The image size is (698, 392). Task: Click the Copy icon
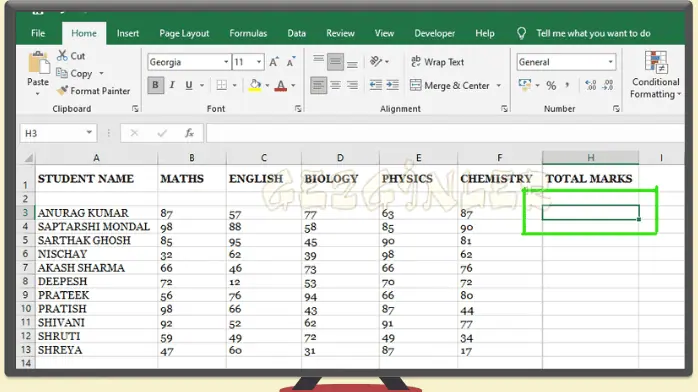pyautogui.click(x=62, y=73)
